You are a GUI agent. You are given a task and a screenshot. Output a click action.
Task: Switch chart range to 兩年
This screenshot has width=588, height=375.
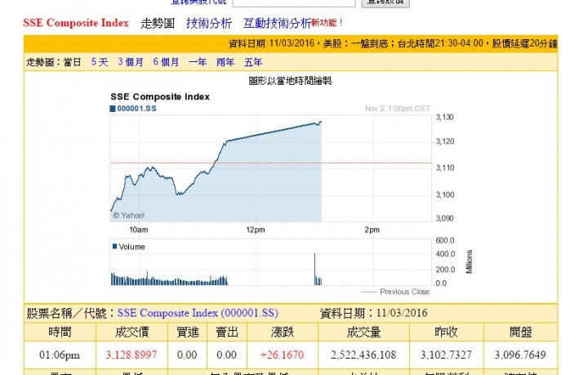point(225,62)
